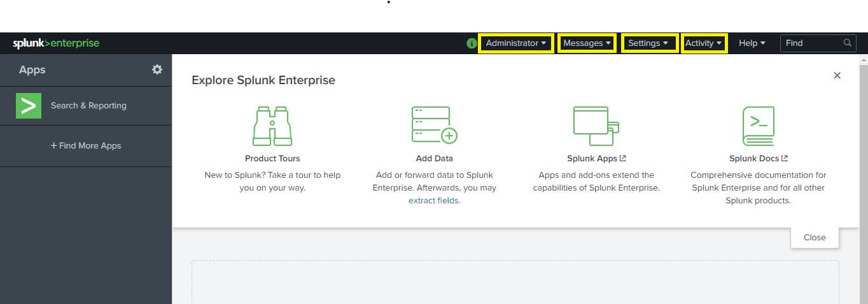The height and width of the screenshot is (304, 868).
Task: Open the Product Tours heading
Action: [x=272, y=159]
